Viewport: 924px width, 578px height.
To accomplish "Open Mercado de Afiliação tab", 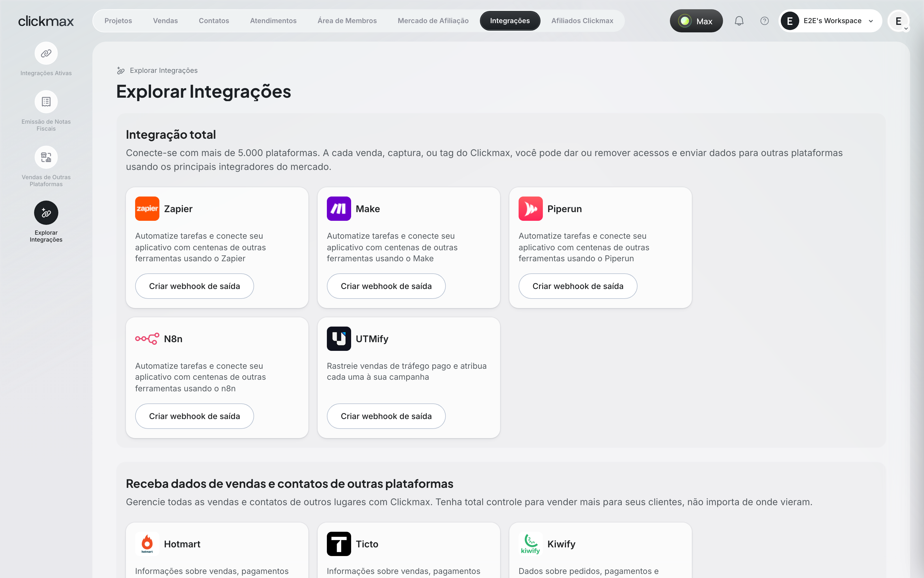I will (x=433, y=21).
